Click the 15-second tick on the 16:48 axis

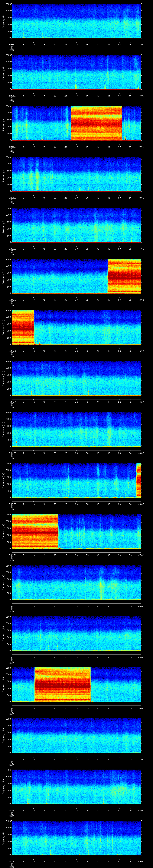pos(44,657)
